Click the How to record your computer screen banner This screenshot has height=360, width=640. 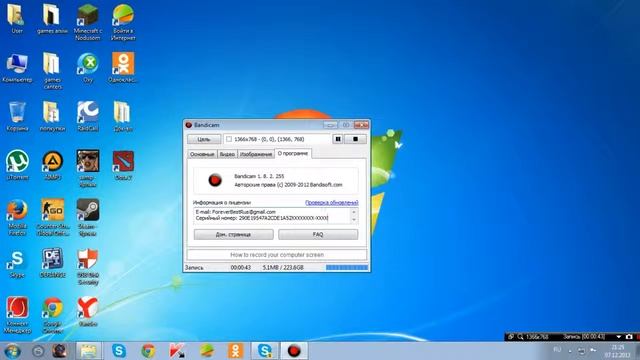click(x=277, y=255)
